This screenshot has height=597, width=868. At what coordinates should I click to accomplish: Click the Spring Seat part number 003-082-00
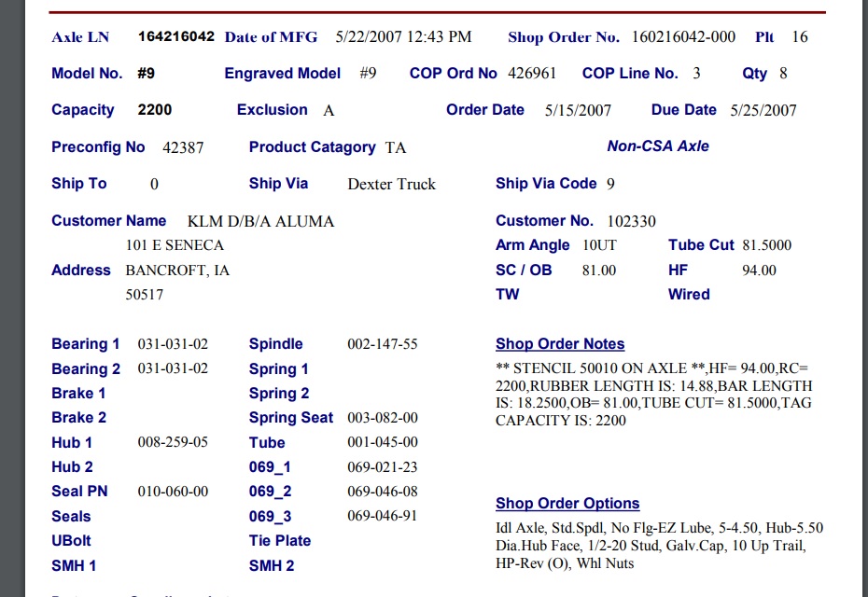point(382,418)
